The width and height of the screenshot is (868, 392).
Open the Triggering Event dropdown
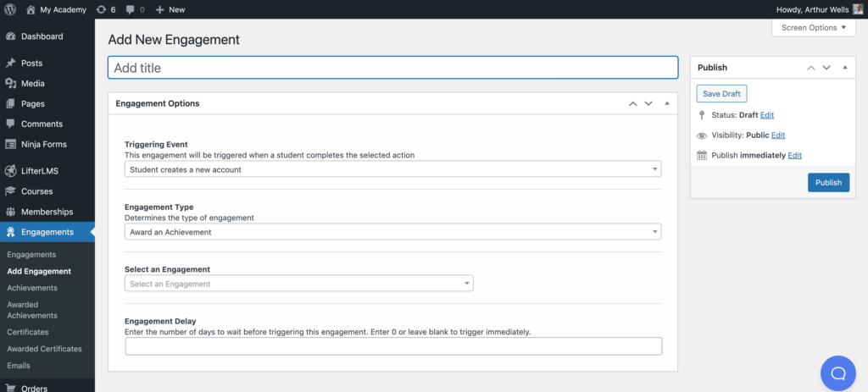tap(393, 169)
